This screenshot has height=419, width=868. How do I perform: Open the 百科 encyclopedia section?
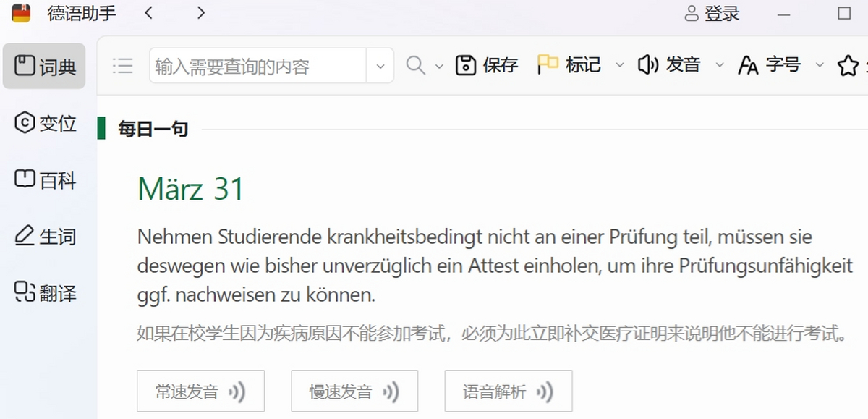click(44, 179)
